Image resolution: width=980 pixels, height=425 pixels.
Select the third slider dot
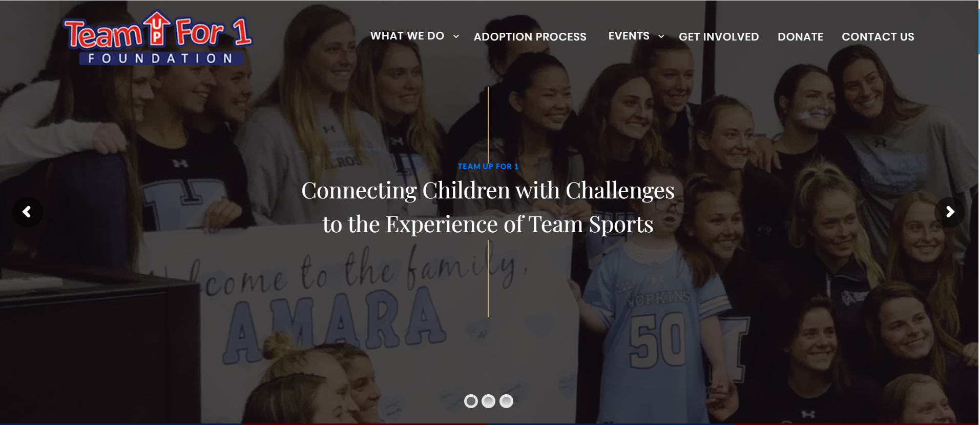[x=506, y=401]
